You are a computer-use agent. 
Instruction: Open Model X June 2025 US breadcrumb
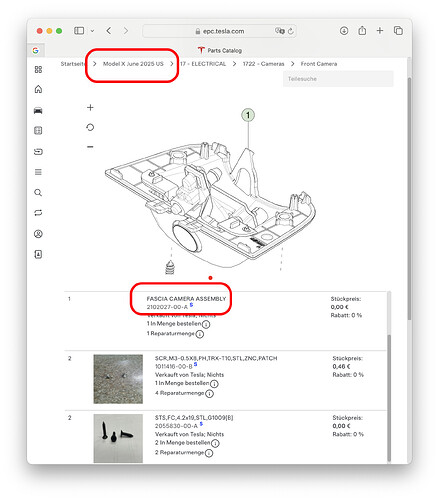133,64
